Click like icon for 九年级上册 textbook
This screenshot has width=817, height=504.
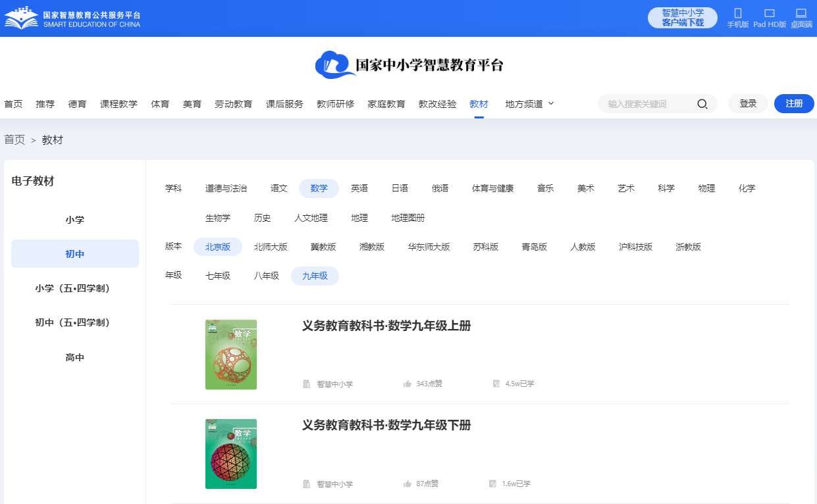(x=408, y=384)
